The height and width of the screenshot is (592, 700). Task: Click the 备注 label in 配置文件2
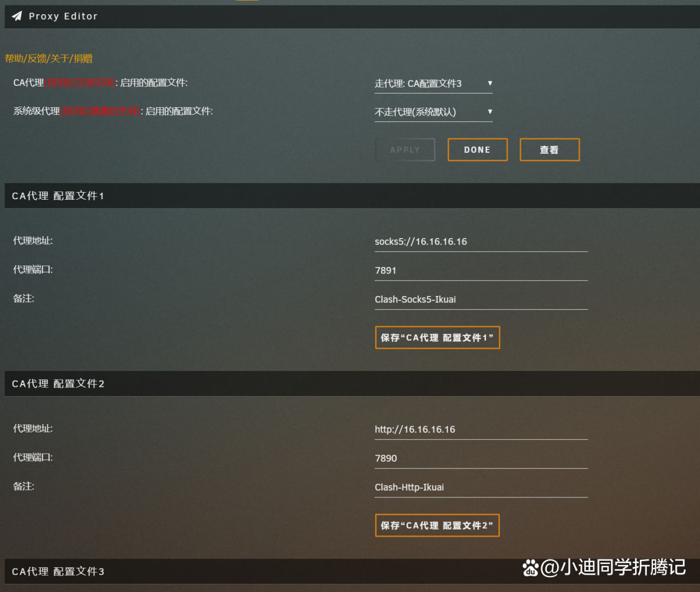24,486
